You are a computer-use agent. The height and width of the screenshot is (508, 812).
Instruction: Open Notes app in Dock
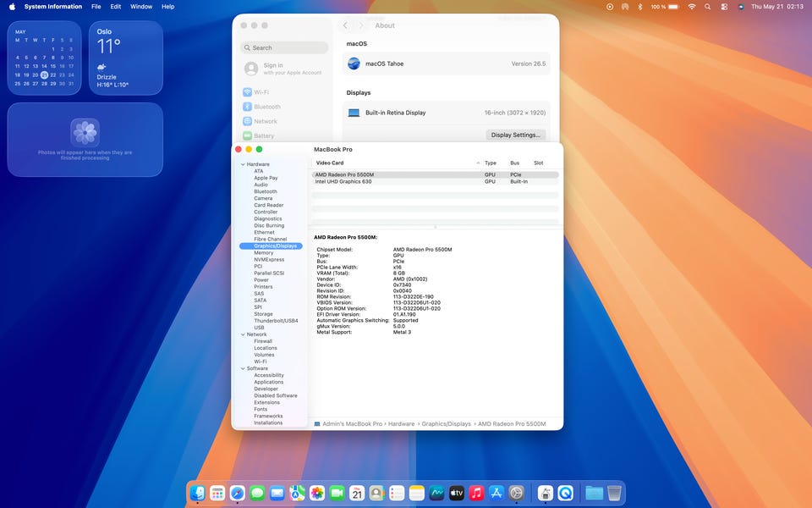pyautogui.click(x=417, y=493)
